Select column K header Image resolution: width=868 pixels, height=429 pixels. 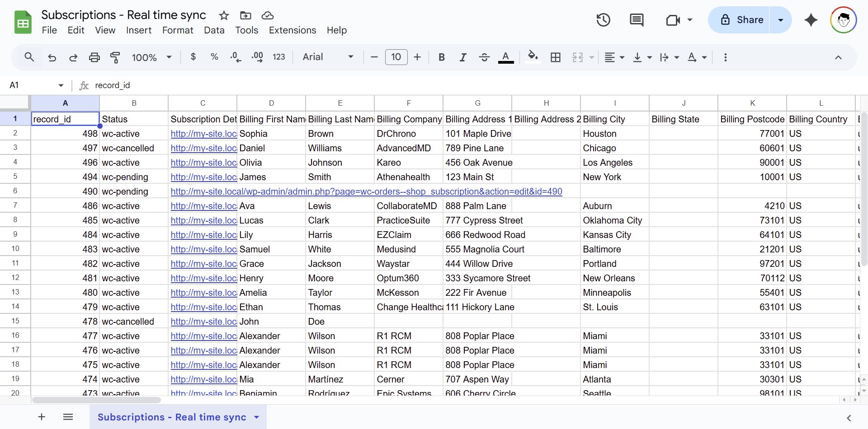pos(752,103)
